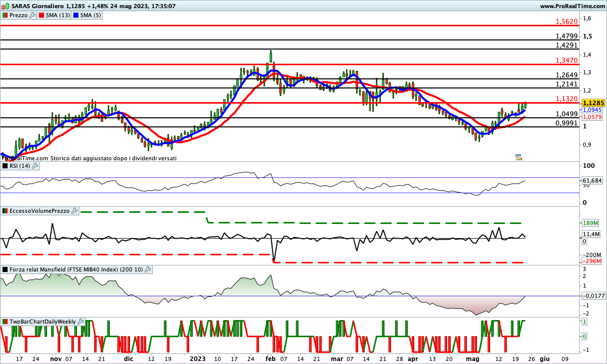
Task: Click the black RSI (14) color swatch
Action: (5, 165)
